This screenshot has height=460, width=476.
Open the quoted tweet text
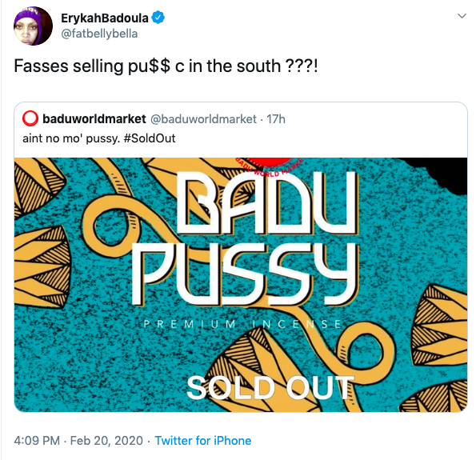[x=99, y=138]
